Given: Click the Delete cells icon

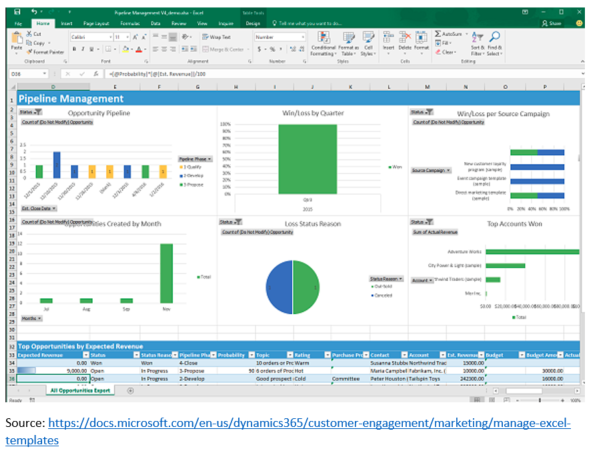Looking at the screenshot, I should [405, 38].
